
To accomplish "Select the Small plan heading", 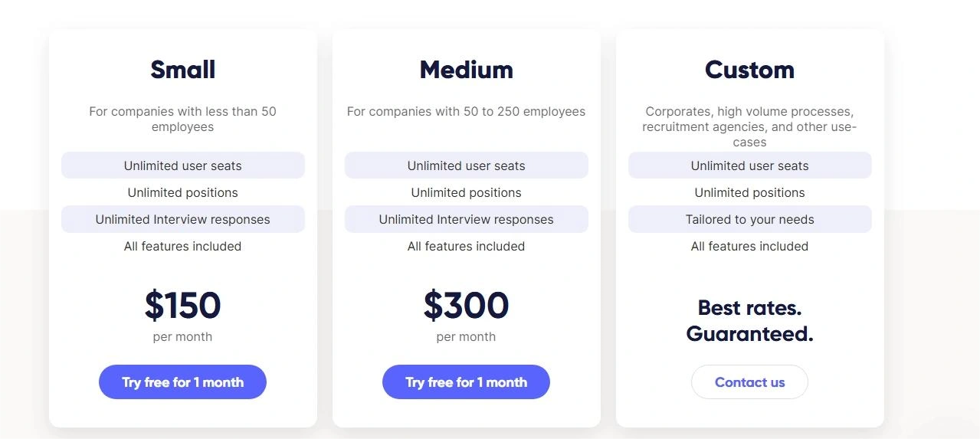I will coord(182,70).
